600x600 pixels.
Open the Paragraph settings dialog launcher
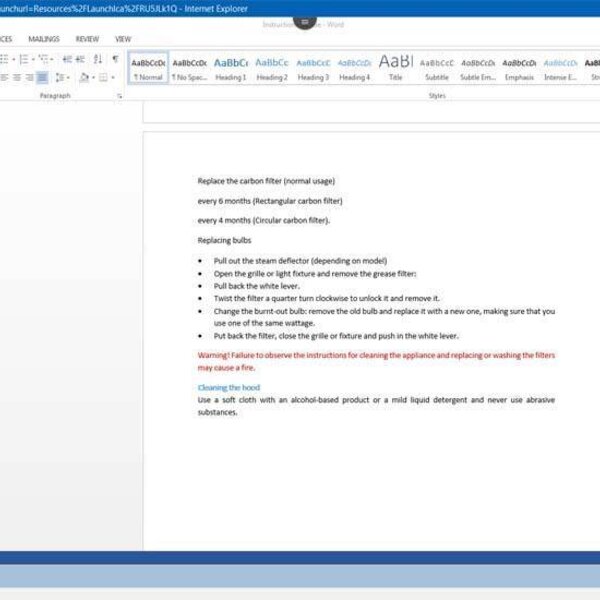pos(120,96)
